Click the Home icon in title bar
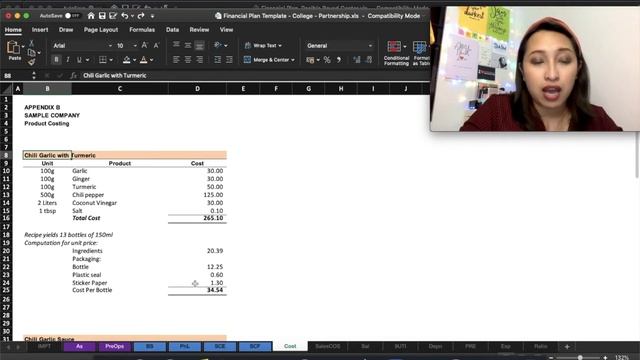This screenshot has width=640, height=360. (91, 16)
